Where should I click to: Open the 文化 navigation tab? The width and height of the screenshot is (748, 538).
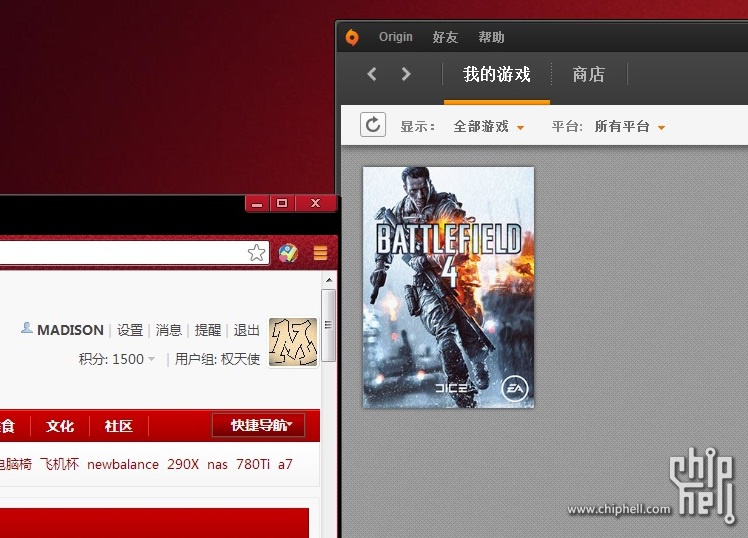[60, 425]
